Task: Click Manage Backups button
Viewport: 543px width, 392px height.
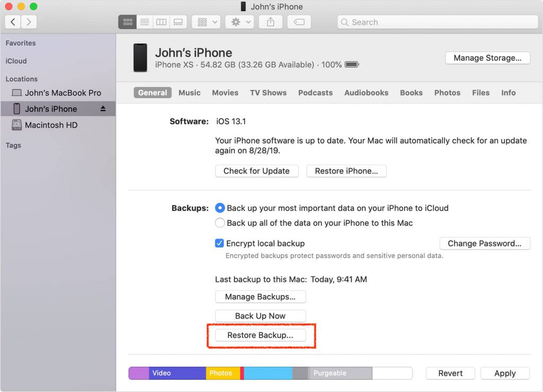Action: (x=260, y=297)
